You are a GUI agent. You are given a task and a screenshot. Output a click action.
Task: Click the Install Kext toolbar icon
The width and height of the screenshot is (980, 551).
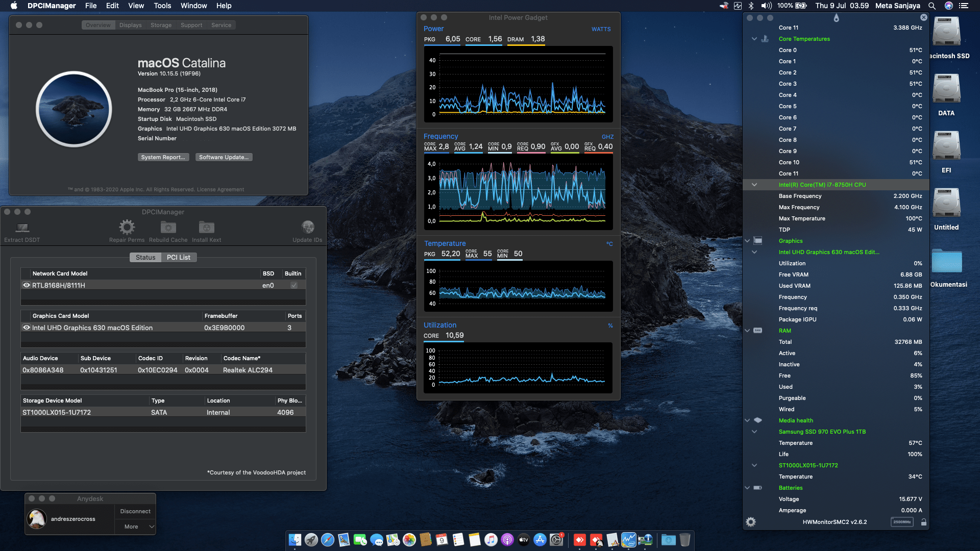(206, 227)
